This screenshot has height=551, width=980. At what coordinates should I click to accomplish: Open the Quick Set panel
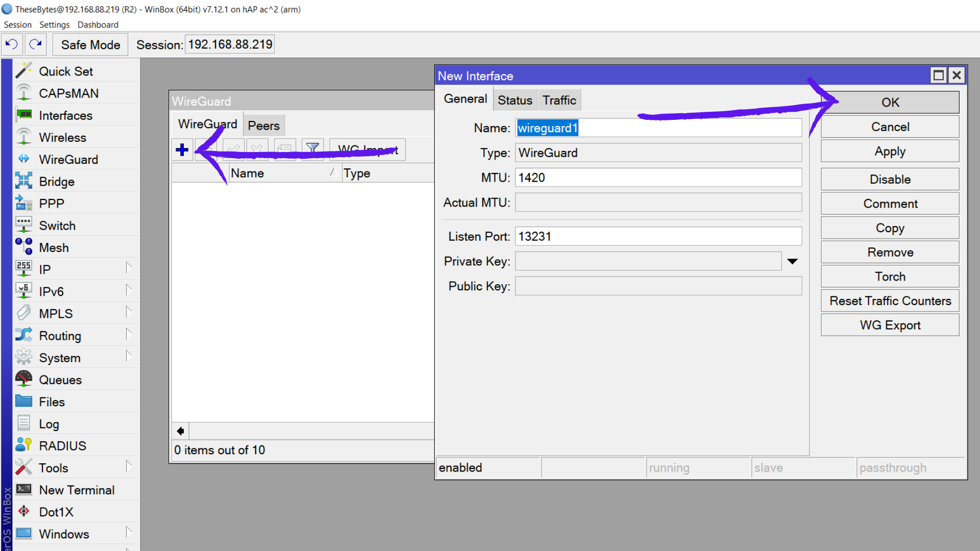pyautogui.click(x=65, y=71)
